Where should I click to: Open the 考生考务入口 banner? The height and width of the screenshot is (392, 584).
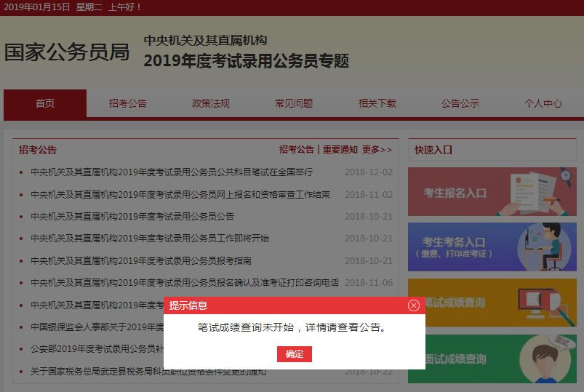(492, 247)
